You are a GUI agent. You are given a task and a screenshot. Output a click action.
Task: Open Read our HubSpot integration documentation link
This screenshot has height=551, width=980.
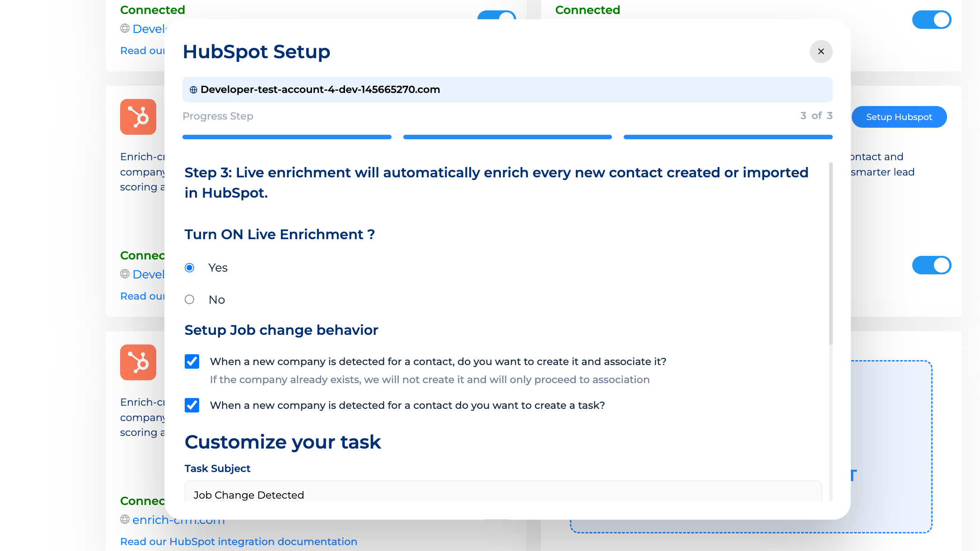coord(238,542)
